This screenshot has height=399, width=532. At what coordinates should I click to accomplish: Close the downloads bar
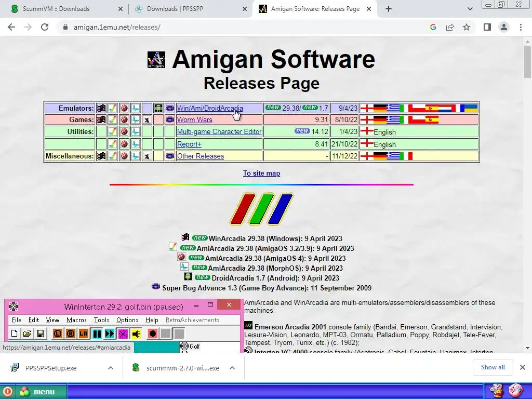[x=523, y=367]
